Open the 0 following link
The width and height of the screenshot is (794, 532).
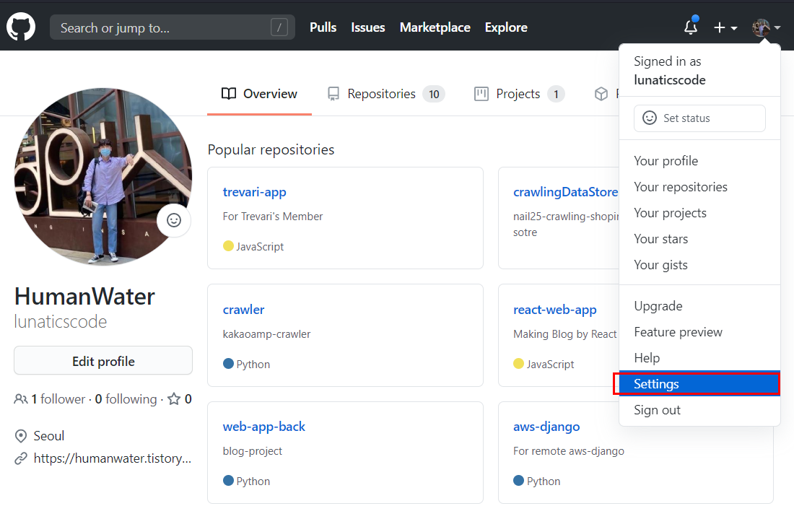pyautogui.click(x=126, y=399)
